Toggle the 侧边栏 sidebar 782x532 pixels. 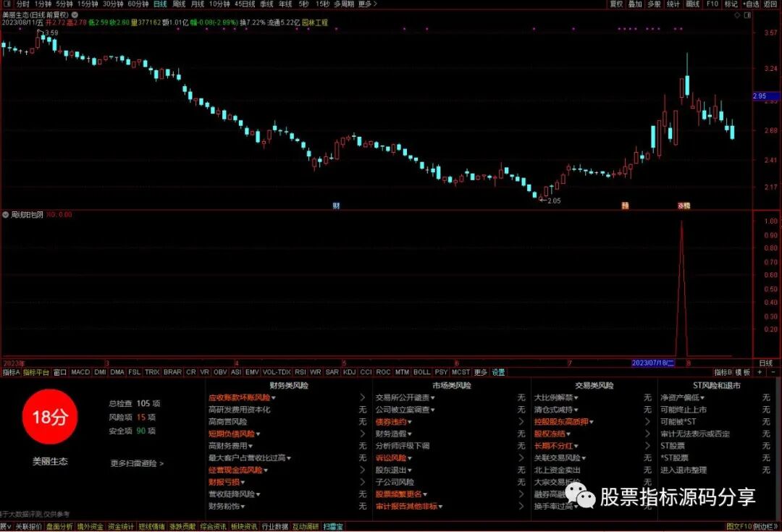(x=765, y=526)
